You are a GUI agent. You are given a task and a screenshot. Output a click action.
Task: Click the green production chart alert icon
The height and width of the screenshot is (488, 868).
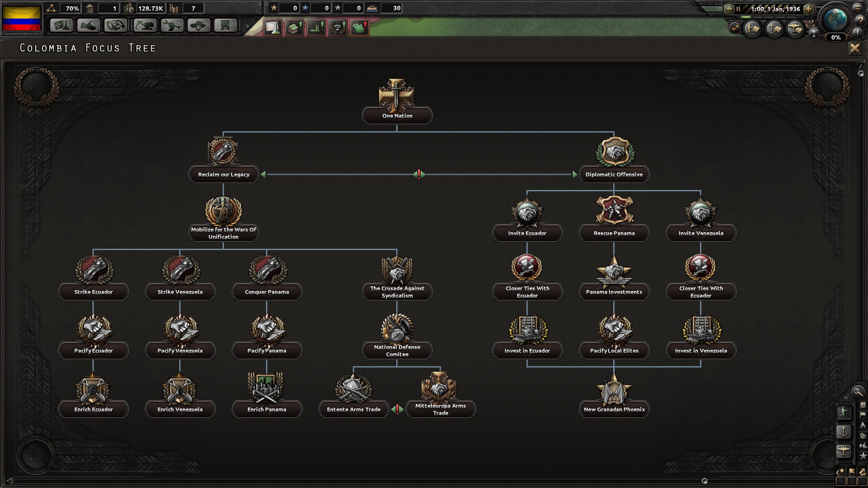coord(316,28)
